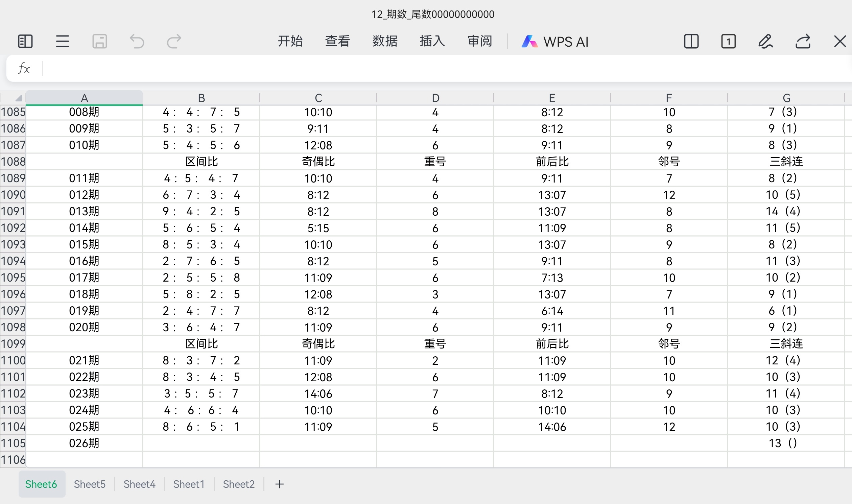Add a new sheet with plus button
852x504 pixels.
point(280,484)
